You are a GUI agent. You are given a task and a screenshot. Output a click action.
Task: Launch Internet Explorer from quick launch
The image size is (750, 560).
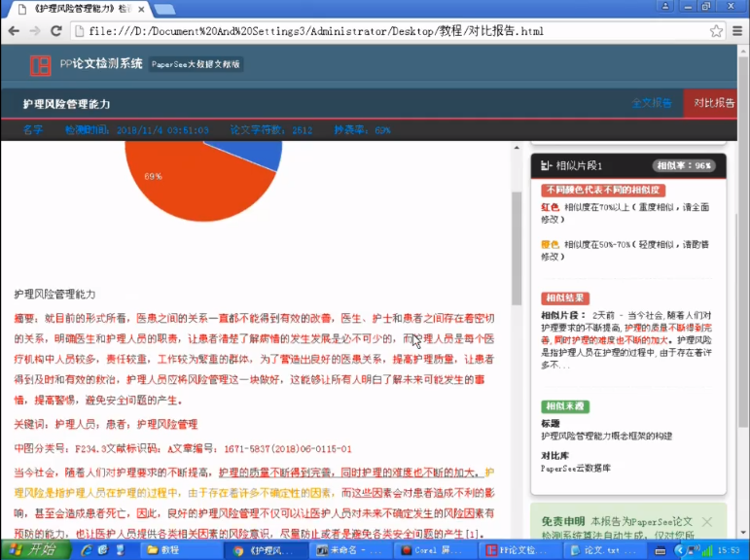pos(87,550)
